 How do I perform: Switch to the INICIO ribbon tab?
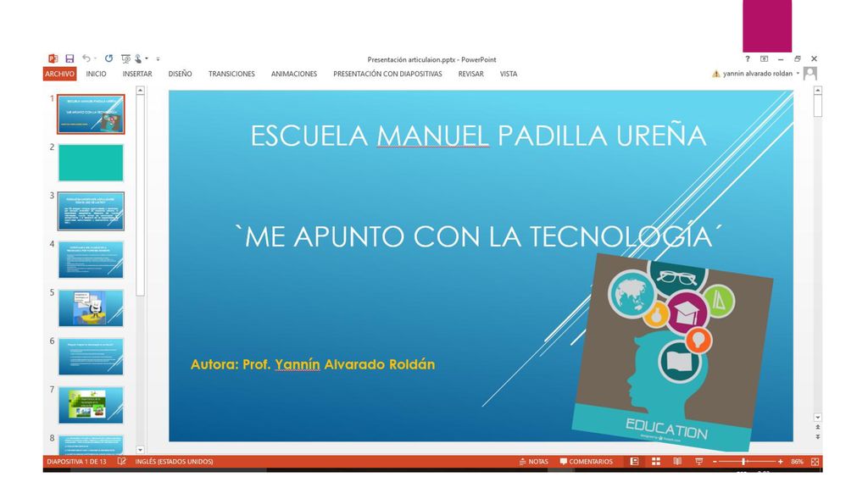pyautogui.click(x=97, y=74)
